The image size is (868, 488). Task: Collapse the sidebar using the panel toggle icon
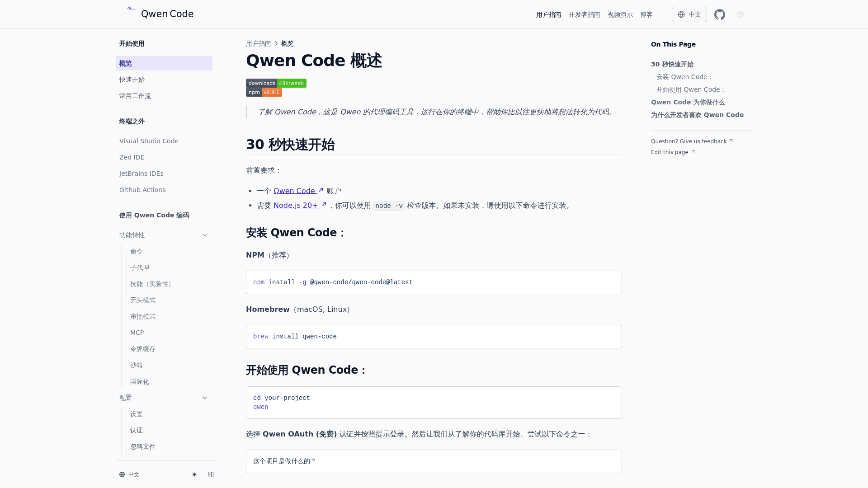coord(211,474)
